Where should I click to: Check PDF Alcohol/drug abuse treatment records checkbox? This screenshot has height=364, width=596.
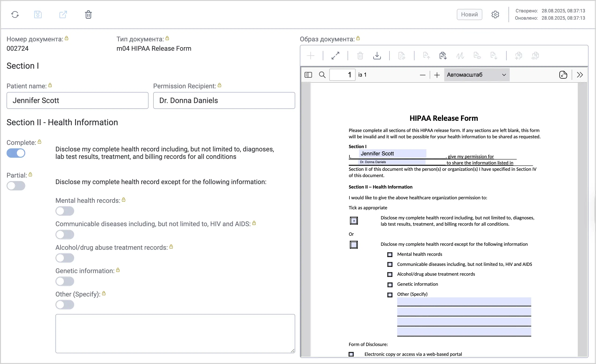[390, 275]
